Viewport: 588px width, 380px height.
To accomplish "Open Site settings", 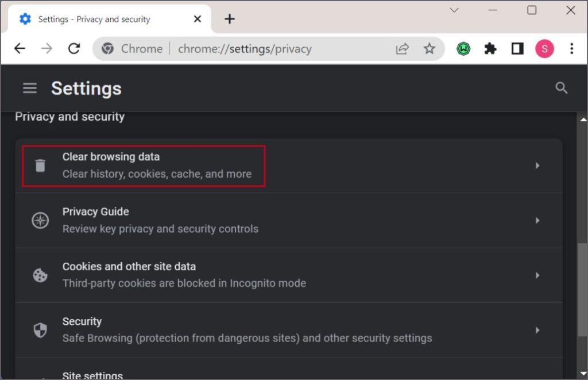I will (x=289, y=369).
